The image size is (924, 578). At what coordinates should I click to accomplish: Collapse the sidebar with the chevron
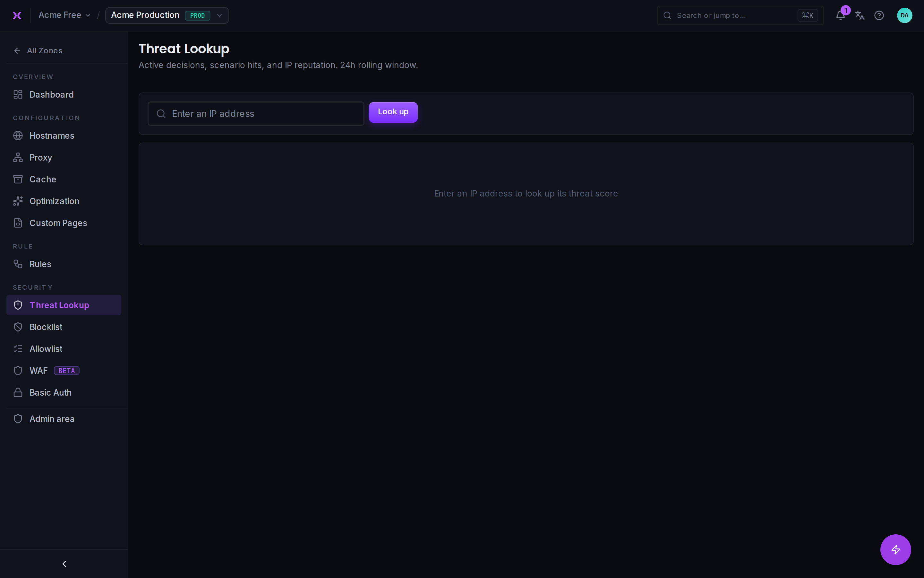point(64,564)
